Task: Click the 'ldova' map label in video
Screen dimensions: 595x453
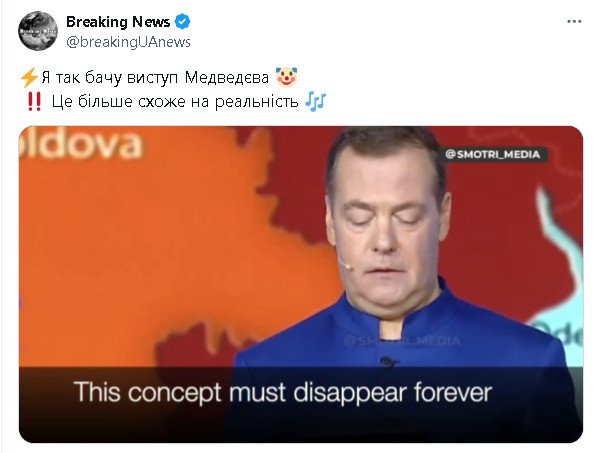Action: click(x=80, y=143)
